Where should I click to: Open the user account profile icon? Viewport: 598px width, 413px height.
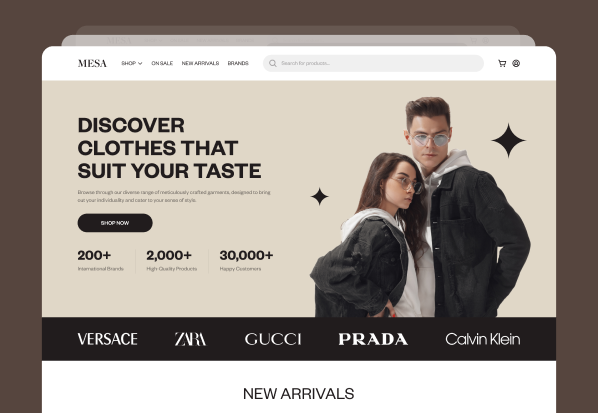pos(516,63)
